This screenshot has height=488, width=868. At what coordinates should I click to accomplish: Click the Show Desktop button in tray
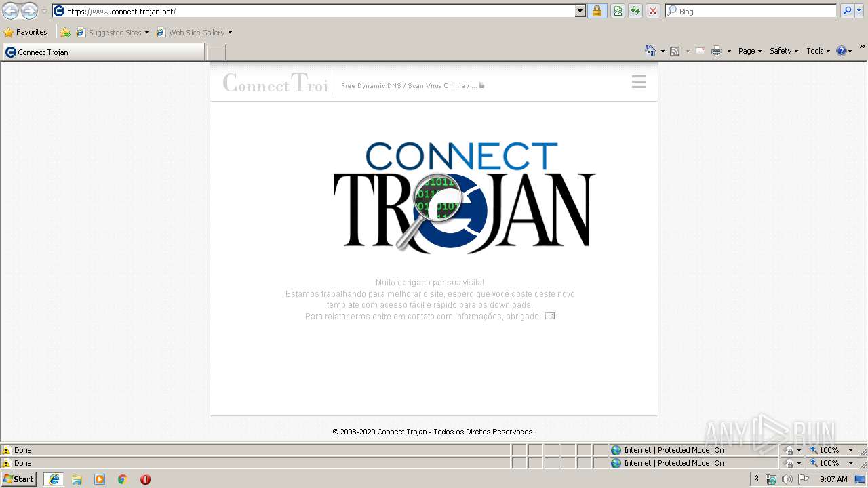coord(861,479)
